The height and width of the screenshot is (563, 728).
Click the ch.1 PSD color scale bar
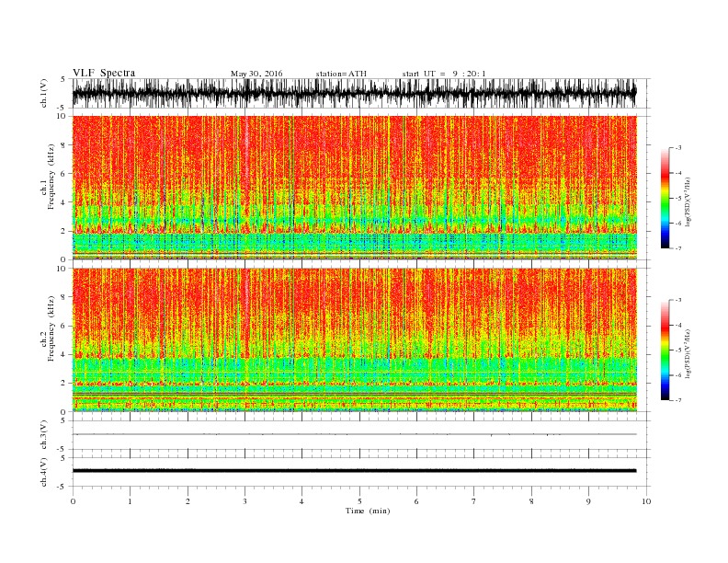665,198
